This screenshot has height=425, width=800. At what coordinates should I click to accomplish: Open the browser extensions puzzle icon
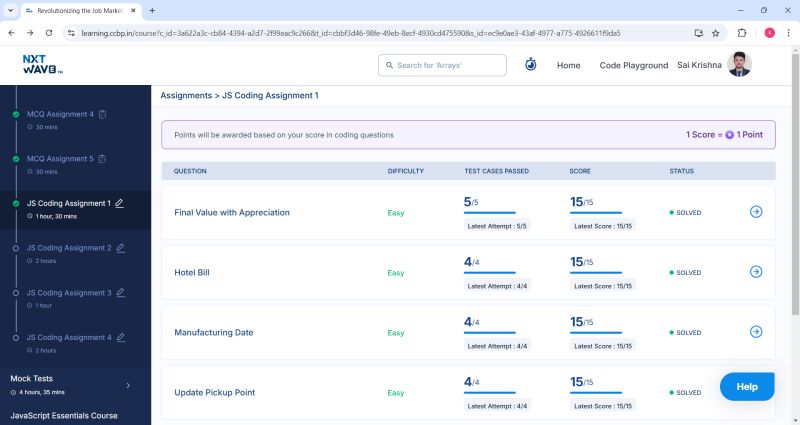742,33
